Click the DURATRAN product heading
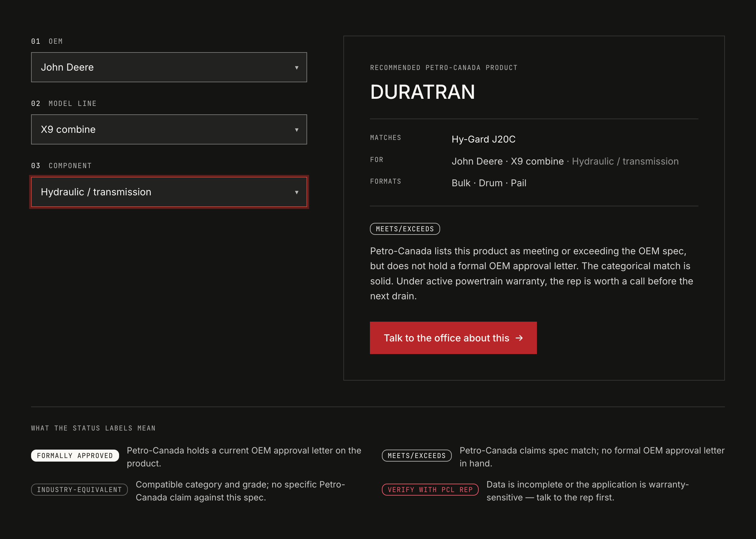 coord(422,92)
